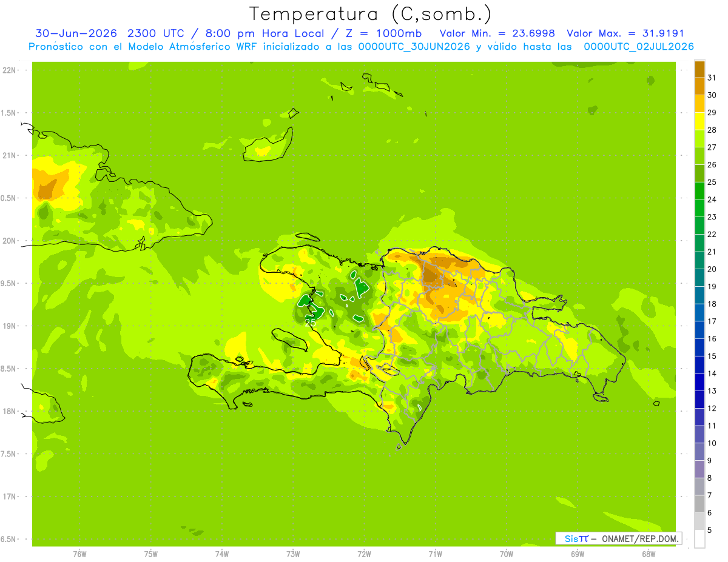The height and width of the screenshot is (562, 728).
Task: Click the legend value "31"
Action: (712, 78)
